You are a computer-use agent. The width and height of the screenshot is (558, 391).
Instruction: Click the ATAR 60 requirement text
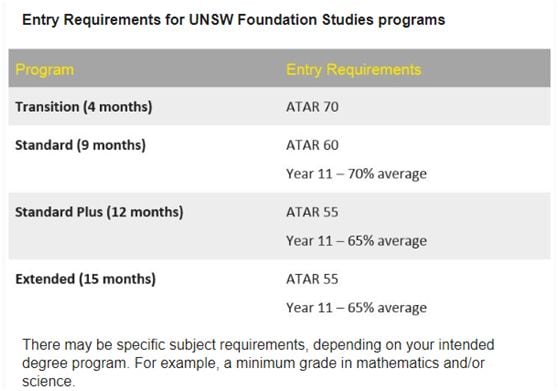[312, 145]
